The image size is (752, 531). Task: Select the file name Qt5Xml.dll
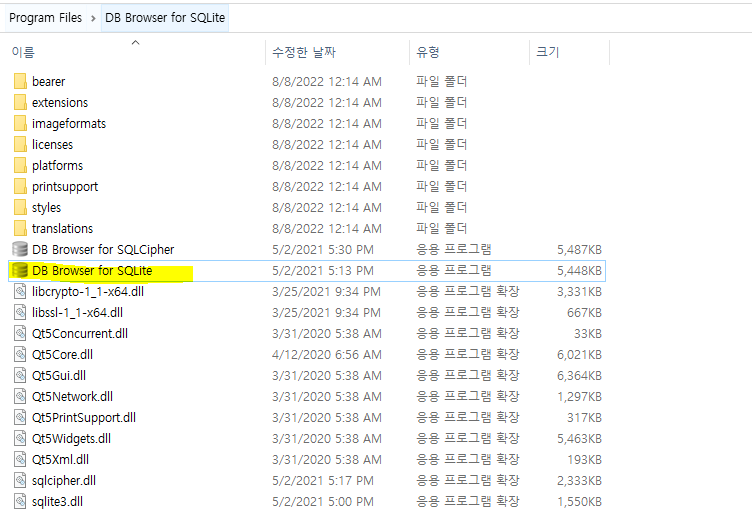[x=60, y=460]
